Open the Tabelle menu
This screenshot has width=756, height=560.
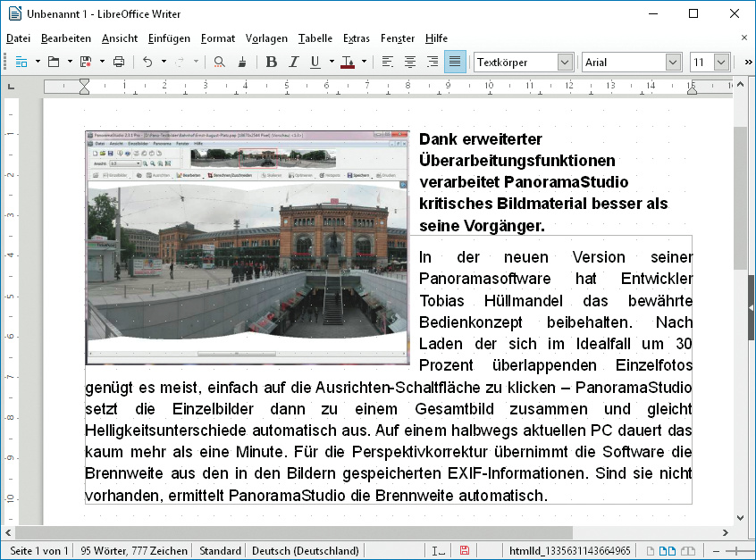click(315, 38)
